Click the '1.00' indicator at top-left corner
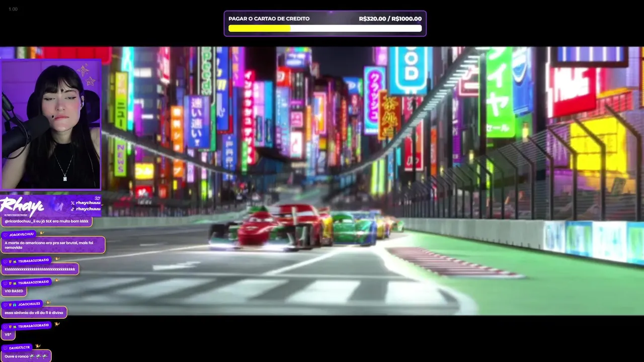This screenshot has width=644, height=362. pos(13,9)
